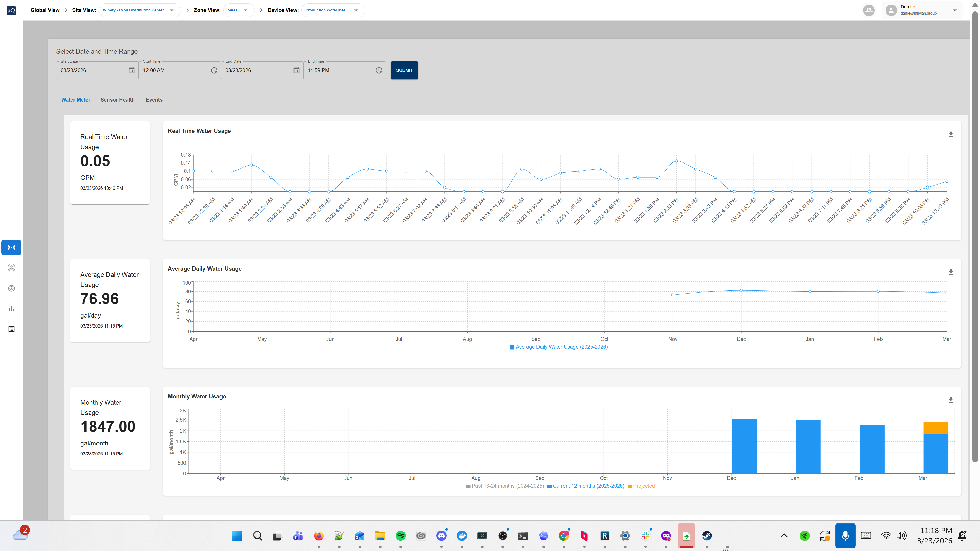Download the Average Daily Water Usage chart

951,272
